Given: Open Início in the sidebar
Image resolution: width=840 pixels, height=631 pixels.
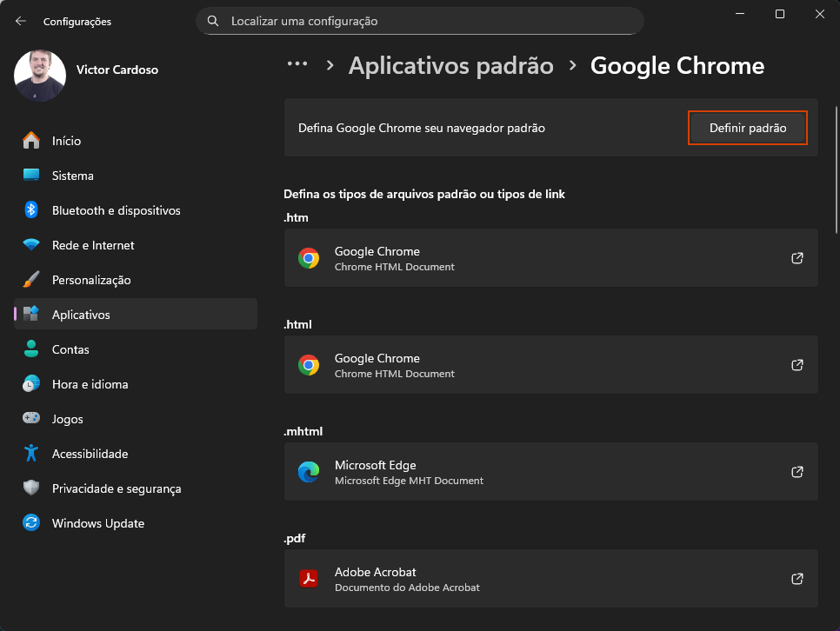Looking at the screenshot, I should coord(66,141).
